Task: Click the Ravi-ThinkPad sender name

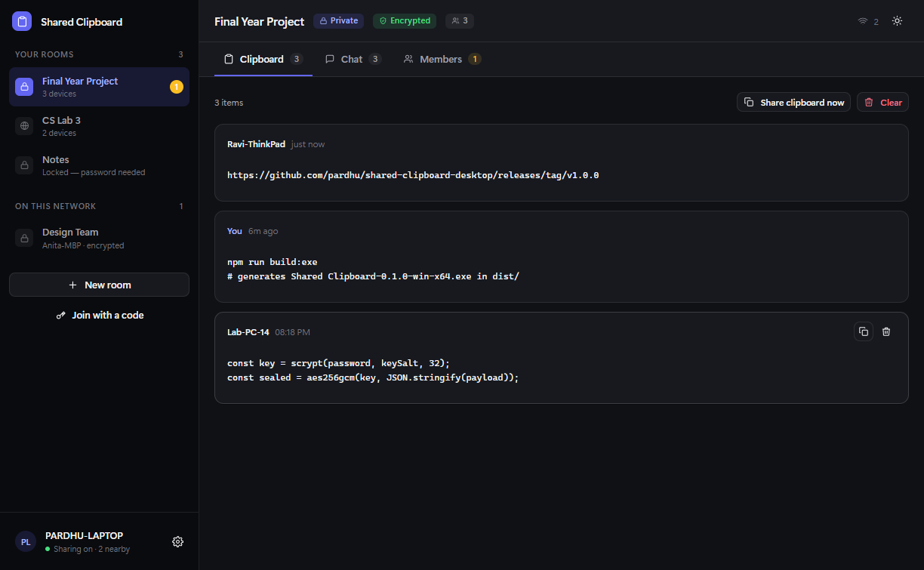Action: pos(256,144)
